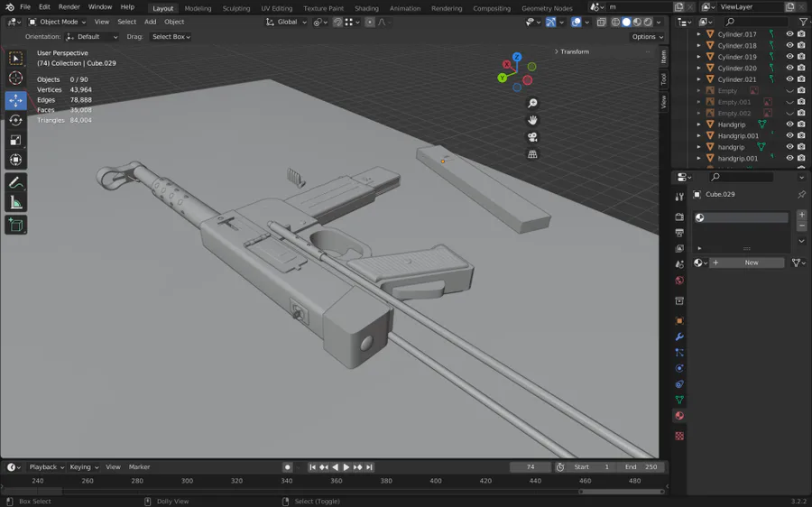
Task: Disable rendering for handgrip.001
Action: (x=801, y=158)
